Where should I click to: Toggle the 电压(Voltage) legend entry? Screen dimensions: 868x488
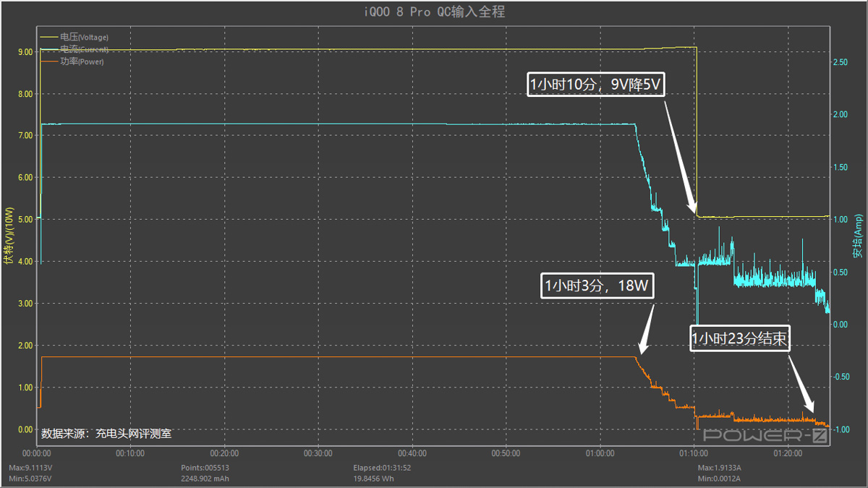(x=84, y=37)
